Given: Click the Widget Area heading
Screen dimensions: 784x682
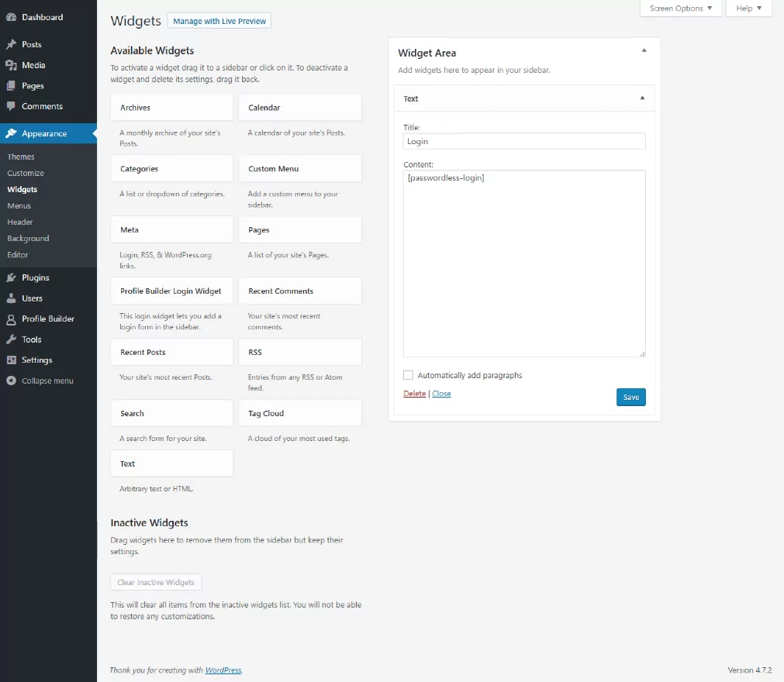Looking at the screenshot, I should click(427, 53).
